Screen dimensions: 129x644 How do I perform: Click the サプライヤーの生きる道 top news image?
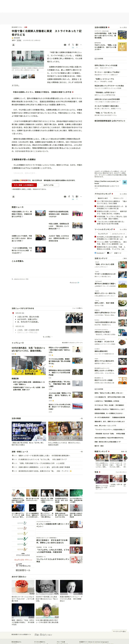point(29,365)
